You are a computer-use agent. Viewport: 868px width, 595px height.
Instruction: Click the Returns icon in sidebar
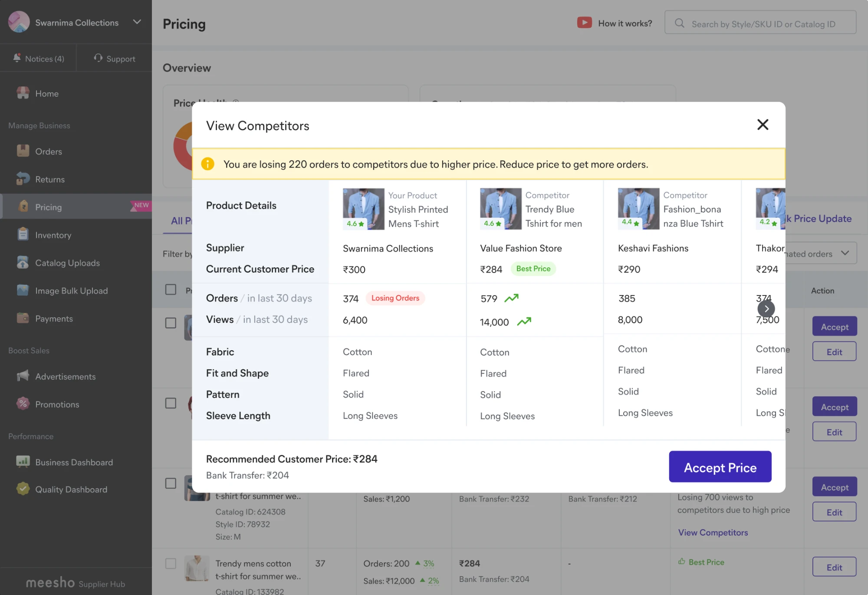pyautogui.click(x=23, y=179)
